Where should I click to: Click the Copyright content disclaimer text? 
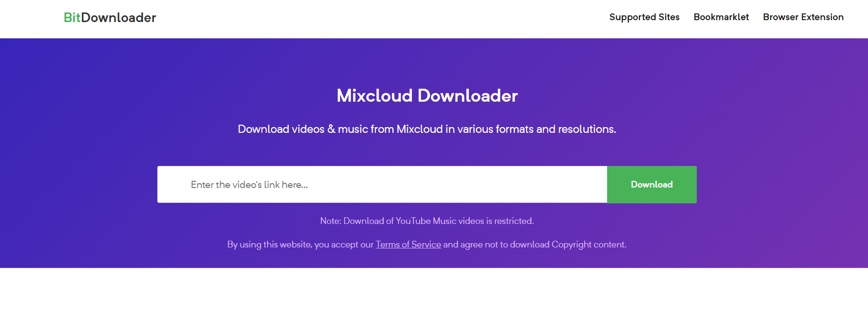coord(534,245)
